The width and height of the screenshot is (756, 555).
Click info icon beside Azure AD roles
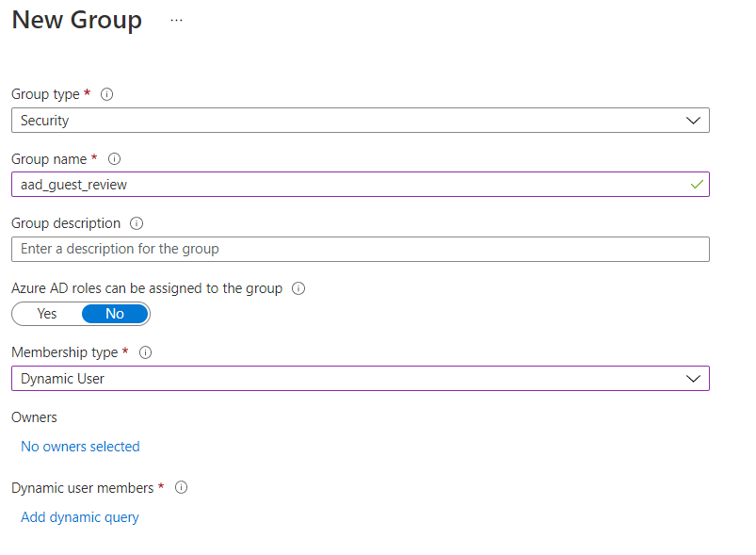pos(298,288)
